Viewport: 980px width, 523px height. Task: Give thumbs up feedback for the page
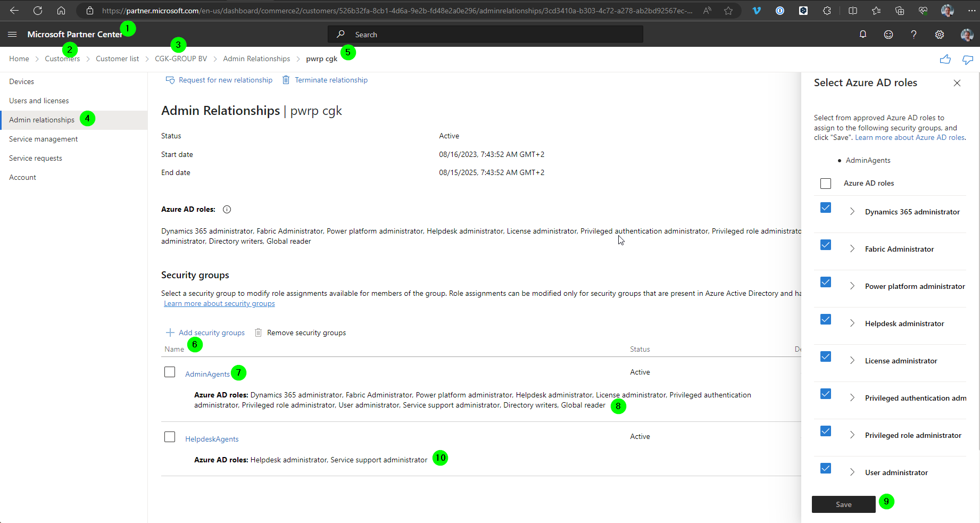point(945,60)
